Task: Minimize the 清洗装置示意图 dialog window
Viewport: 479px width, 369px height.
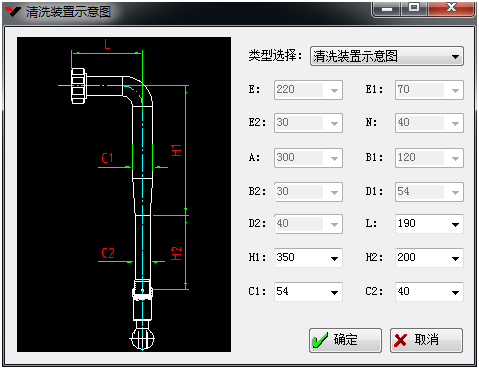Action: [x=387, y=8]
